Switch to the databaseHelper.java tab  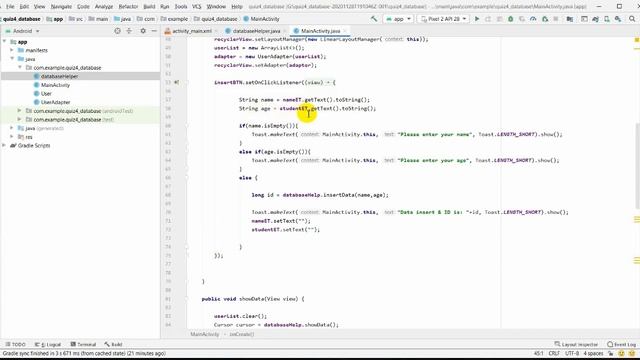tap(256, 31)
